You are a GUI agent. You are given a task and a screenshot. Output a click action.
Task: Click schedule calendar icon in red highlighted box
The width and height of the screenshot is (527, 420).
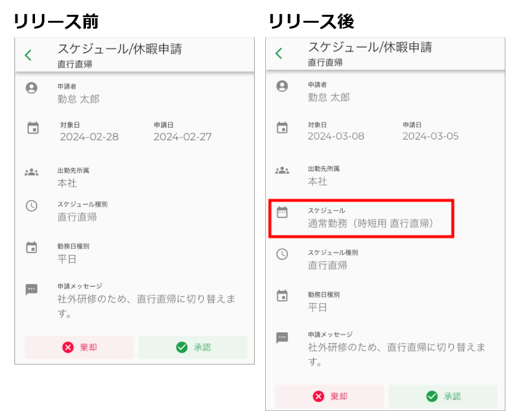tap(282, 212)
